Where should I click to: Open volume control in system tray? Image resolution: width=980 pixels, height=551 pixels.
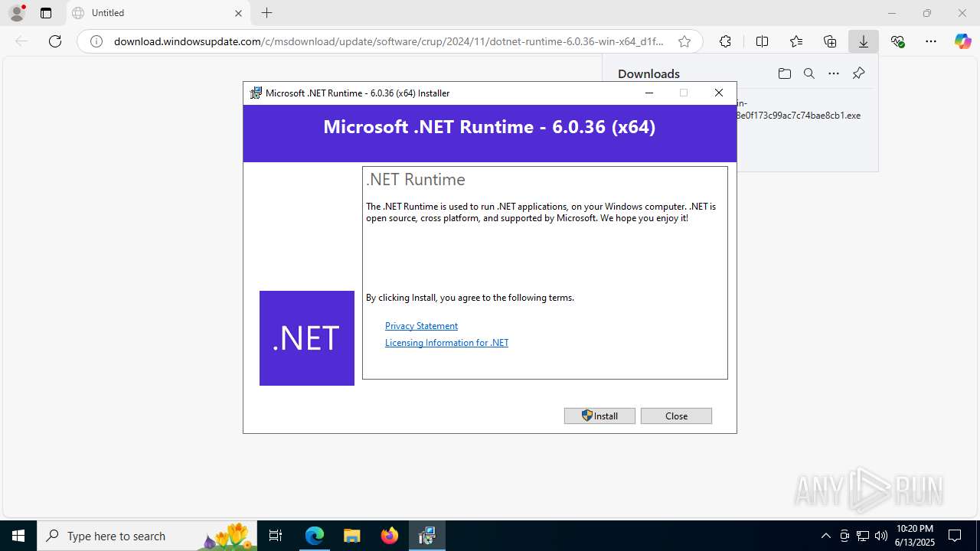point(880,536)
